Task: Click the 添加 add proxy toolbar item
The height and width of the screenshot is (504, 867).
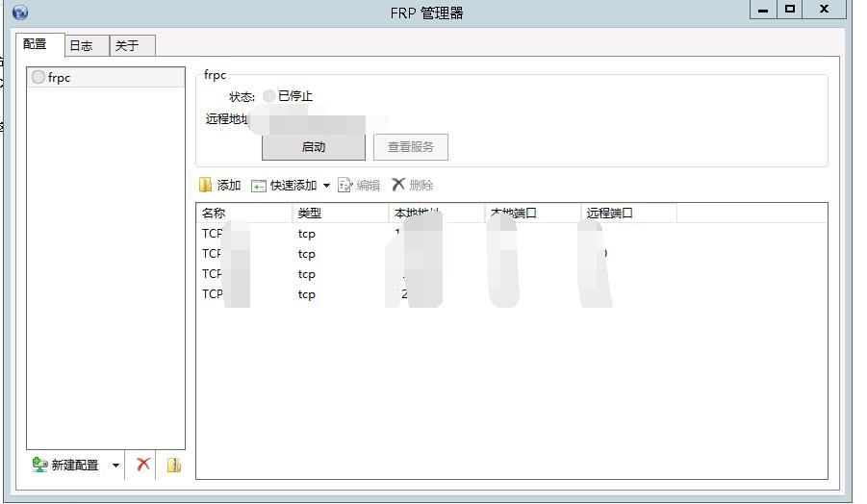Action: (x=219, y=186)
